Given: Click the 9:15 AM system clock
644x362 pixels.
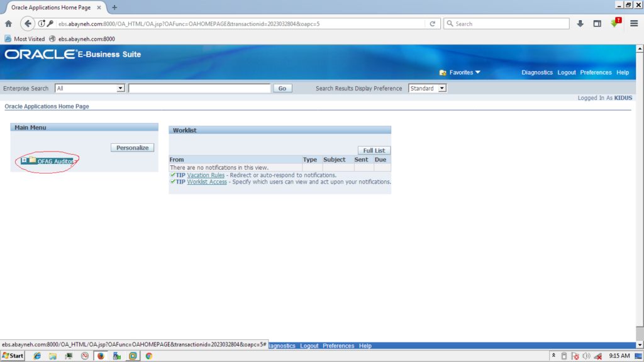Looking at the screenshot, I should pos(619,356).
